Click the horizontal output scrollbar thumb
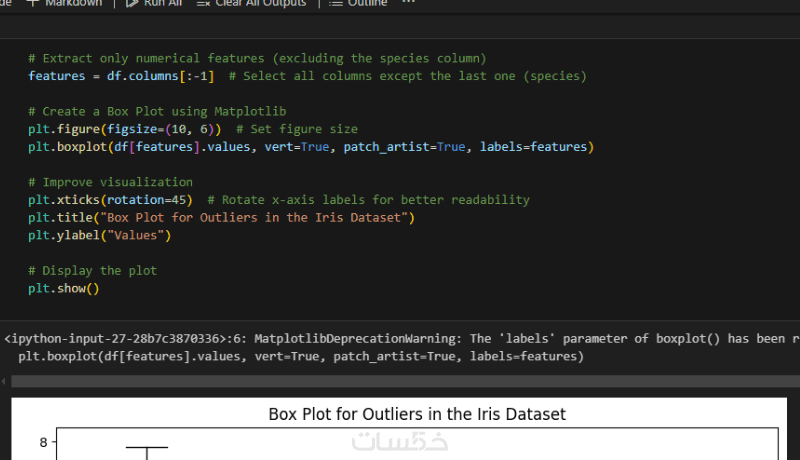Screen dimensions: 800x460 [x=400, y=381]
